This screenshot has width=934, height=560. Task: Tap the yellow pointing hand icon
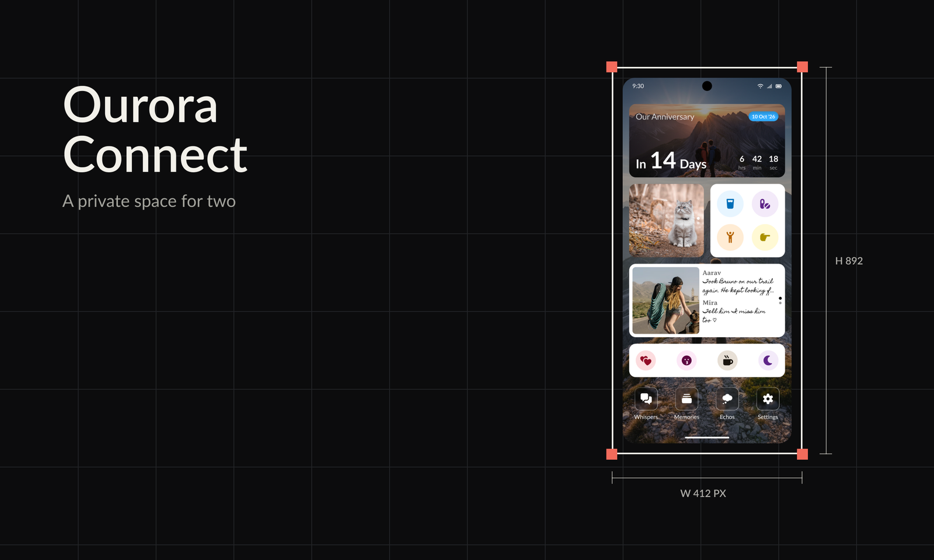click(x=765, y=237)
